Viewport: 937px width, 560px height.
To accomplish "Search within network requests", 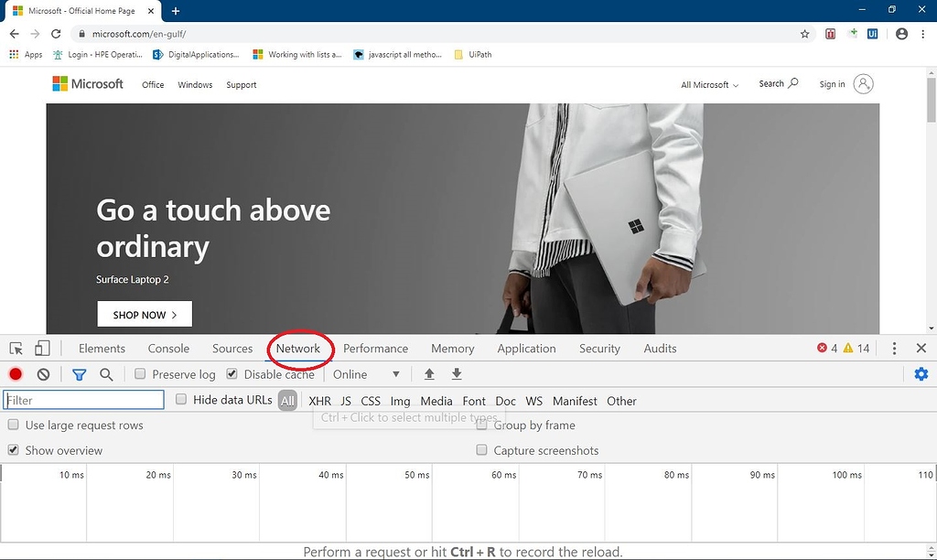I will click(x=106, y=374).
